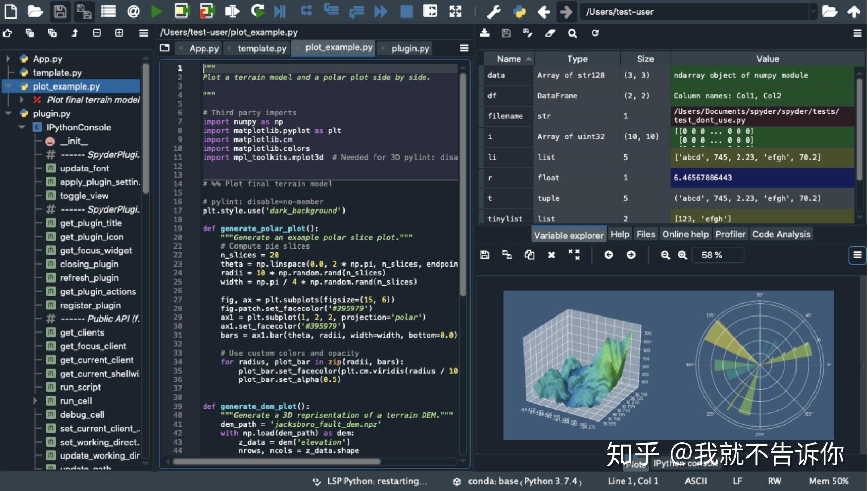Switch to the Profiler tab
This screenshot has width=868, height=491.
click(731, 234)
